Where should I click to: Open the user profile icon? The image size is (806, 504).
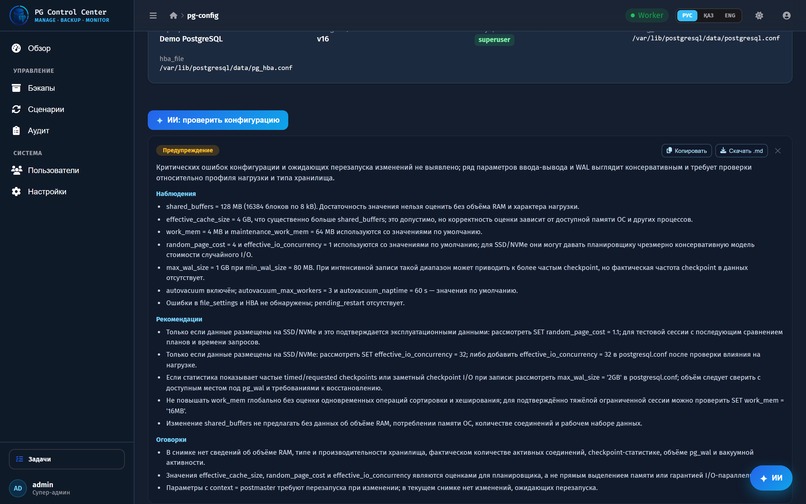786,15
